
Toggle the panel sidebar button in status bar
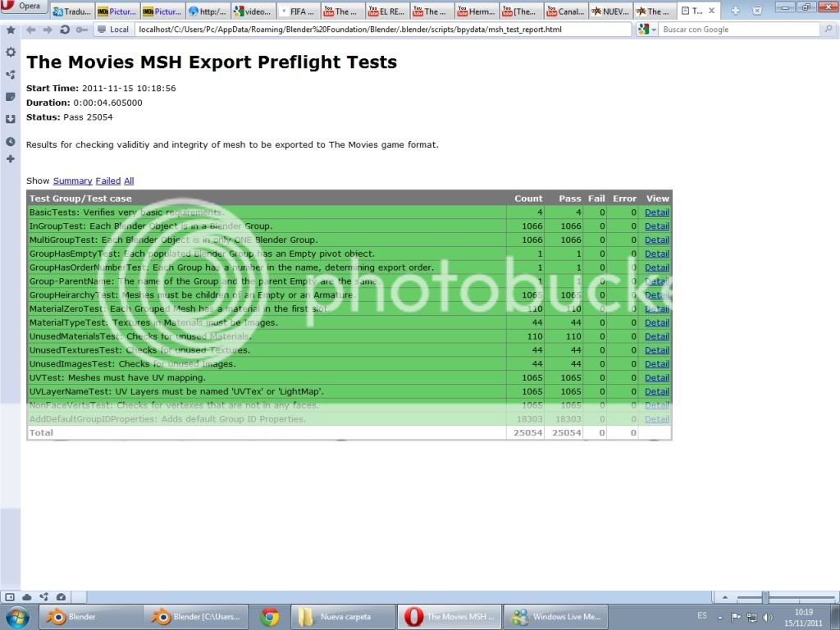click(10, 597)
